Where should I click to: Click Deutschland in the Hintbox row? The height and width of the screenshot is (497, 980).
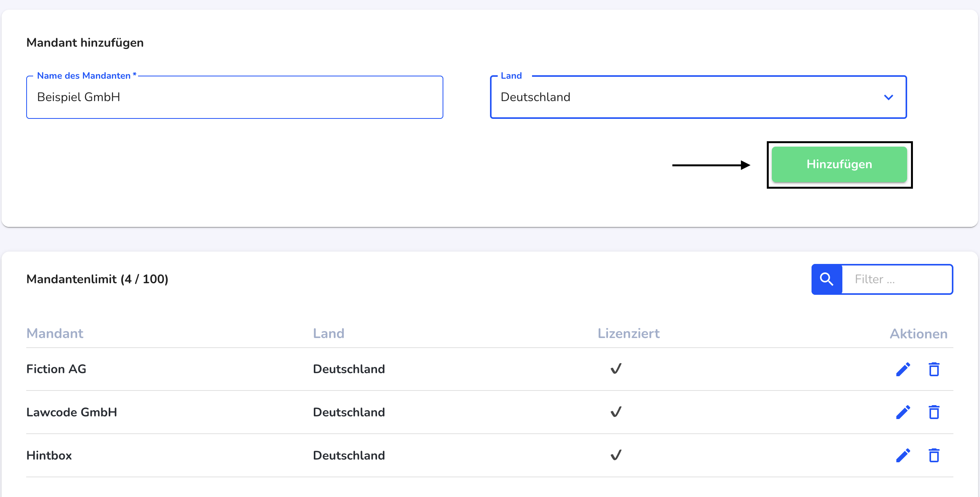pyautogui.click(x=349, y=455)
